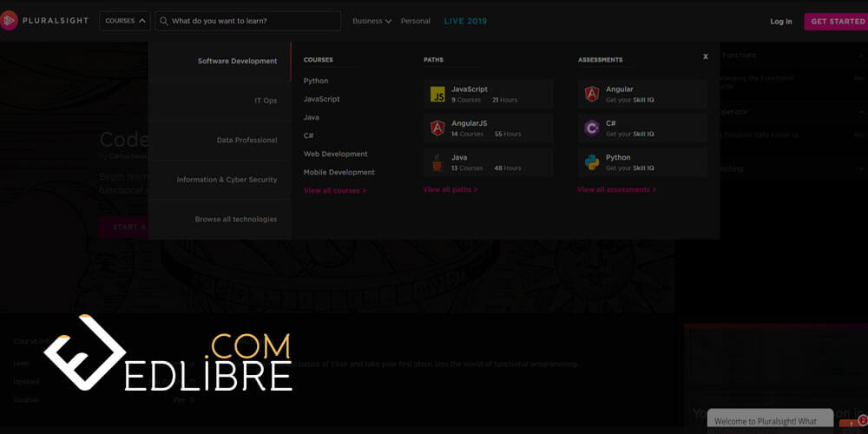Expand the Business dropdown menu
Image resolution: width=868 pixels, height=434 pixels.
(372, 21)
